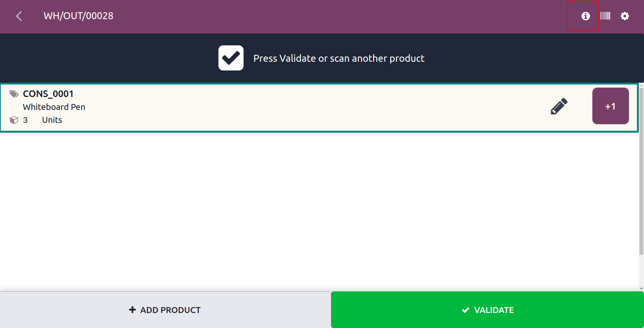Click the Units label
The height and width of the screenshot is (328, 644).
(52, 120)
